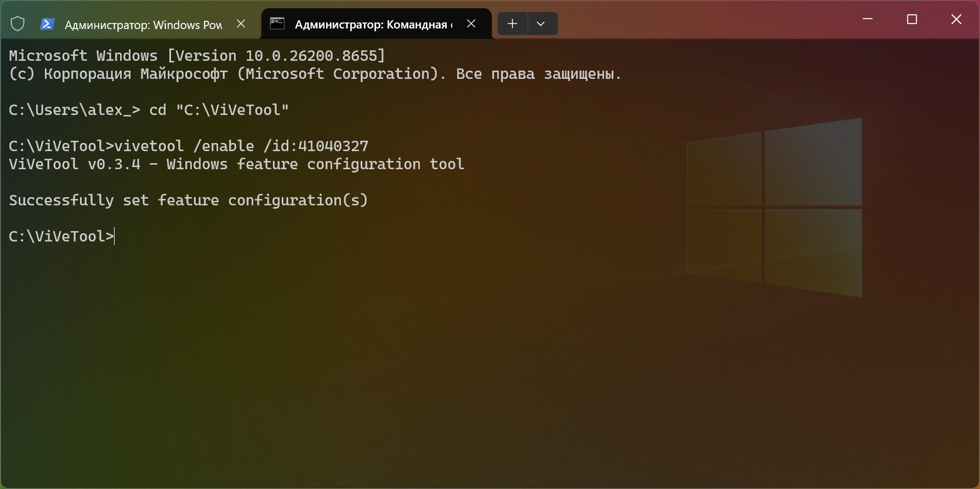Select the Командная строка tab

click(x=376, y=24)
